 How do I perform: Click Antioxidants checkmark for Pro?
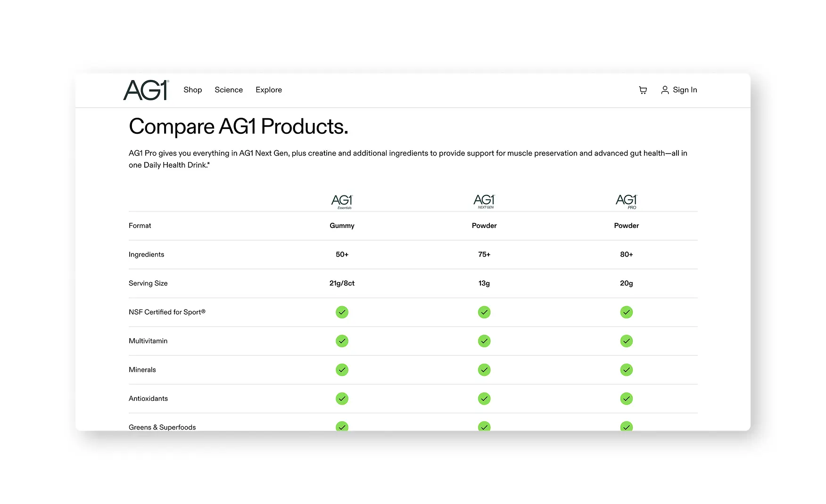pyautogui.click(x=627, y=398)
